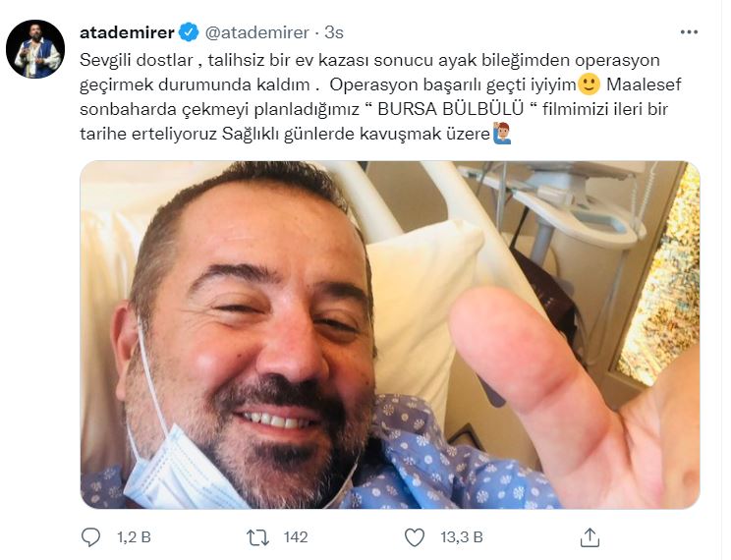Click the BURSA BÜLBÜLÜ film title text
The height and width of the screenshot is (560, 731).
(x=450, y=109)
